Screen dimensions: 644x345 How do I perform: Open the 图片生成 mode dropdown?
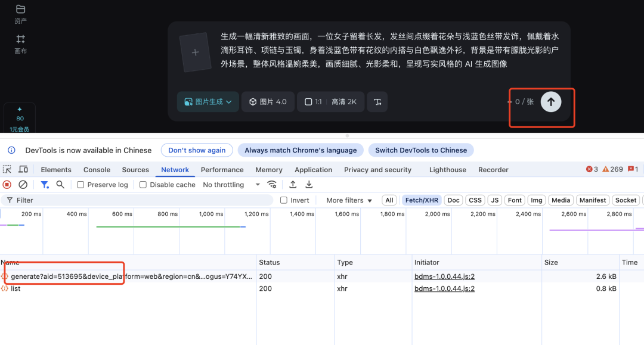[208, 102]
